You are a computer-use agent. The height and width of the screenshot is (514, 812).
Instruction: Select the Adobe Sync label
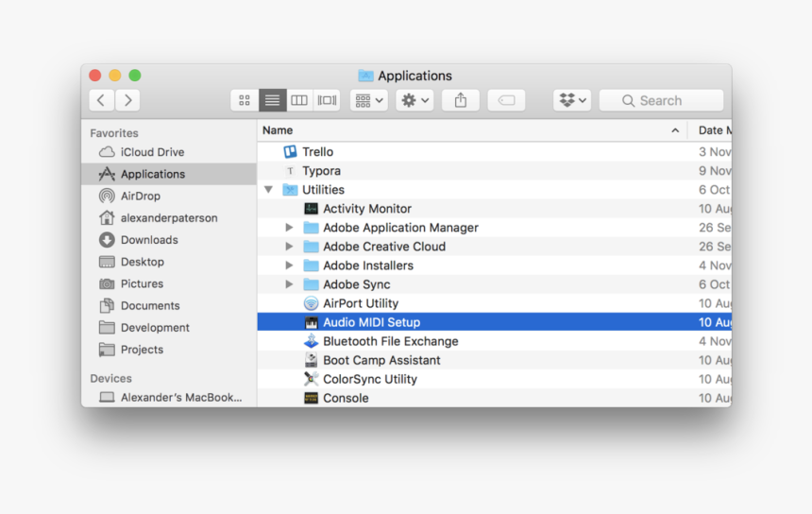(356, 284)
